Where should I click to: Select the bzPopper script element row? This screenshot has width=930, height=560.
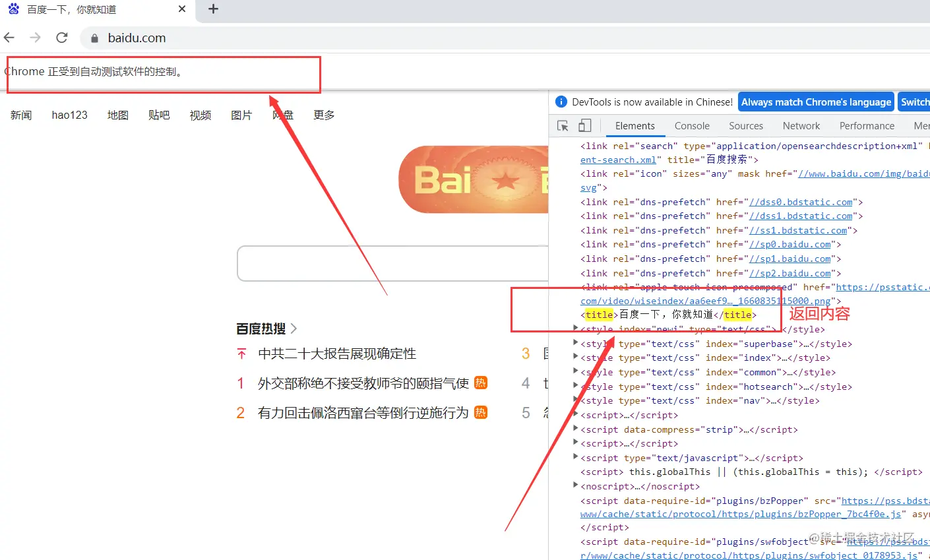coord(755,514)
